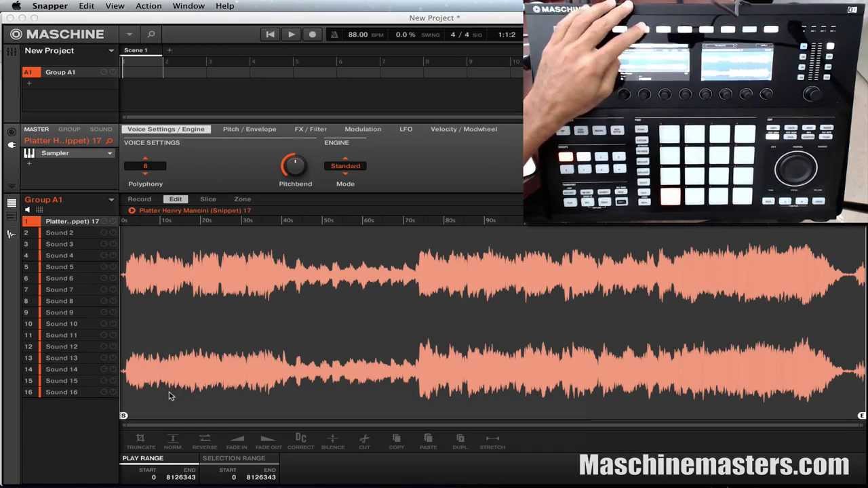Select the Silence tool icon

[x=332, y=439]
